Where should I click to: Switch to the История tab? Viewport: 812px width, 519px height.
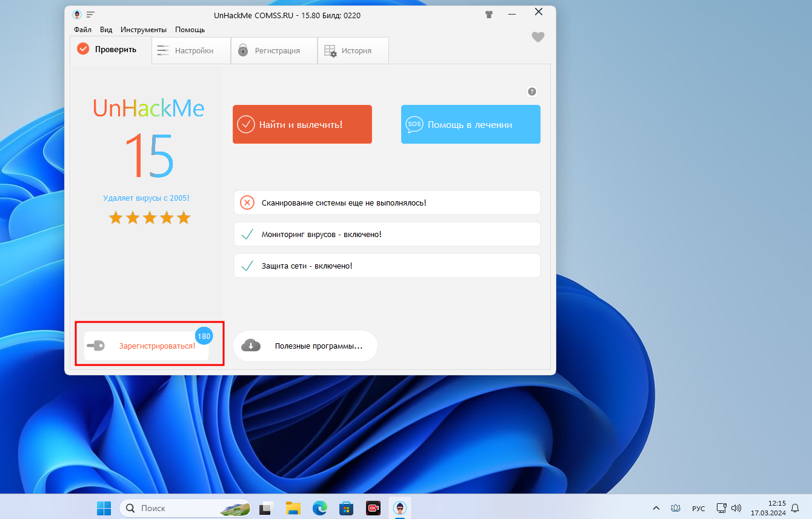point(353,50)
